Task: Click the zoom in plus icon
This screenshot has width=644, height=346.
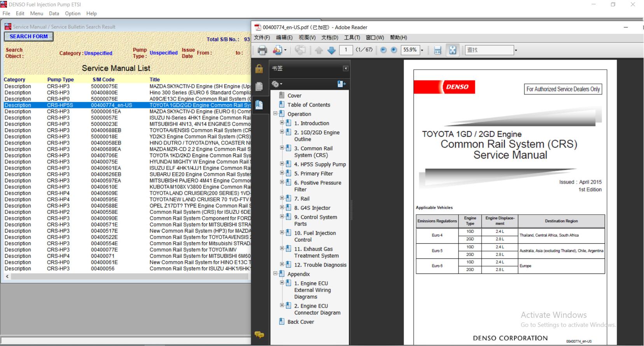Action: tap(394, 50)
